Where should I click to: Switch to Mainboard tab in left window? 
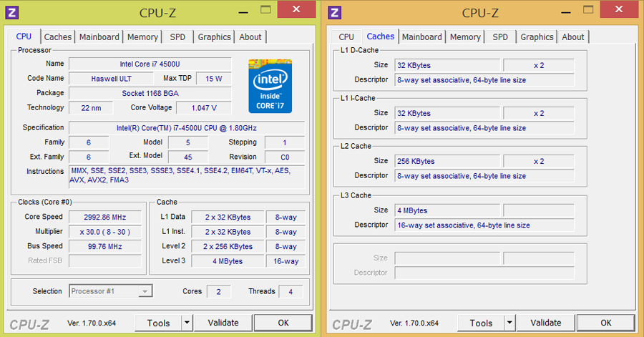pos(99,37)
